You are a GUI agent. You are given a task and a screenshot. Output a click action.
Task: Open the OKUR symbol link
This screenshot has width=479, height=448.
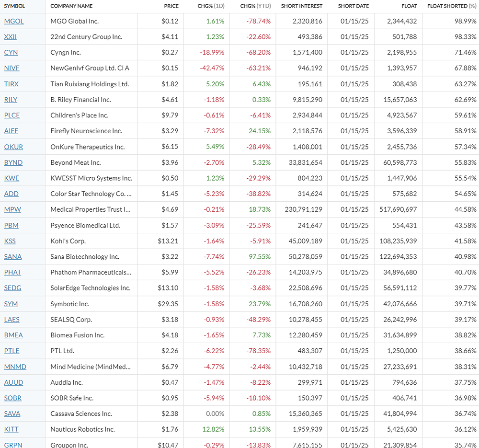(x=13, y=147)
